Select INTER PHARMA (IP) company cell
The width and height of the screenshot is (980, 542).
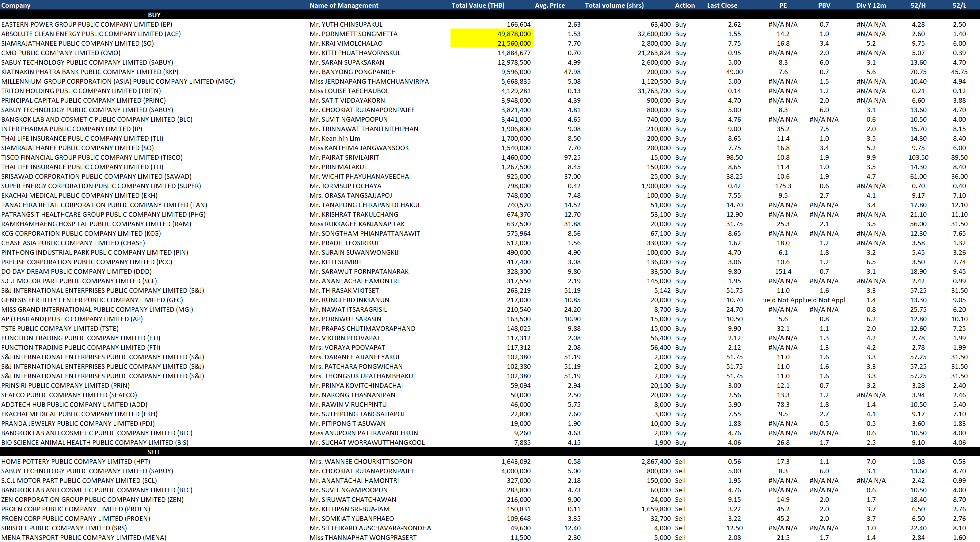point(71,129)
